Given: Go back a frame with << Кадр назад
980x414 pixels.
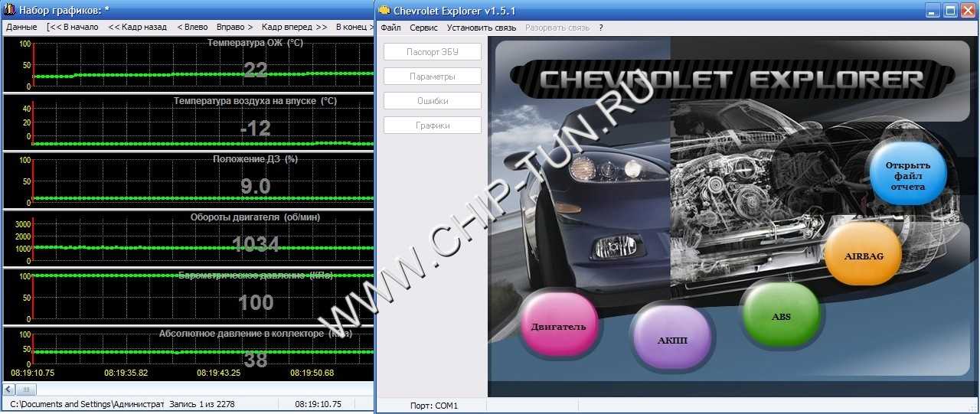Looking at the screenshot, I should 137,27.
